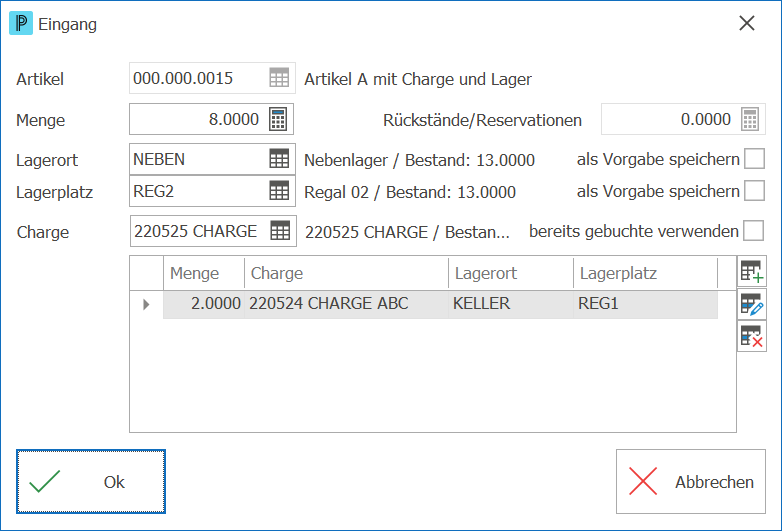
Task: Sort by the Charge column header
Action: pos(347,273)
